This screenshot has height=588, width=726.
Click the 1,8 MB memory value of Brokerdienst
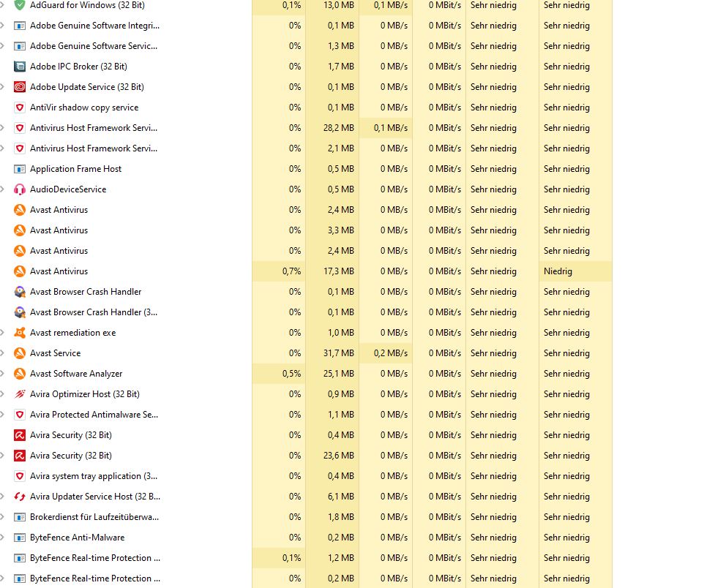click(341, 517)
